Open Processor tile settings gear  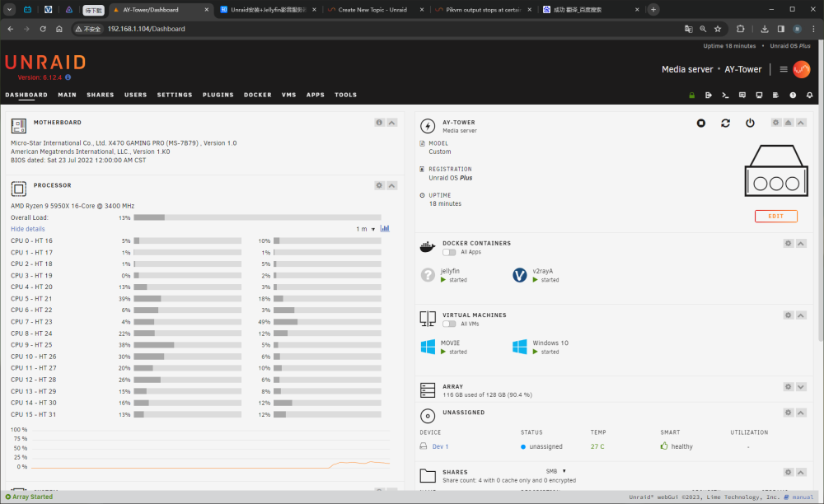tap(379, 185)
